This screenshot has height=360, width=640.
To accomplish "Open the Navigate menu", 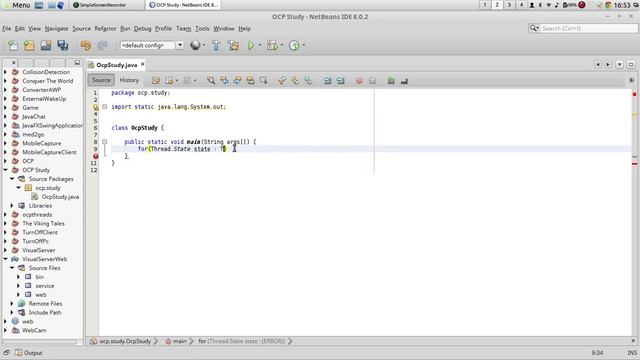I will click(56, 29).
